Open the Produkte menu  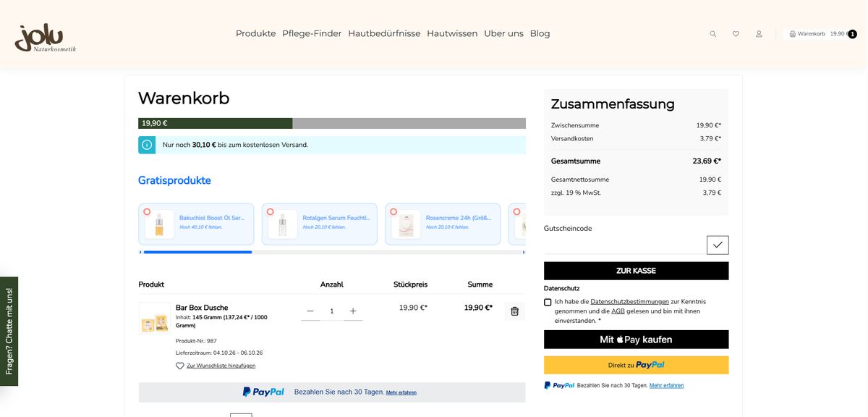coord(256,33)
